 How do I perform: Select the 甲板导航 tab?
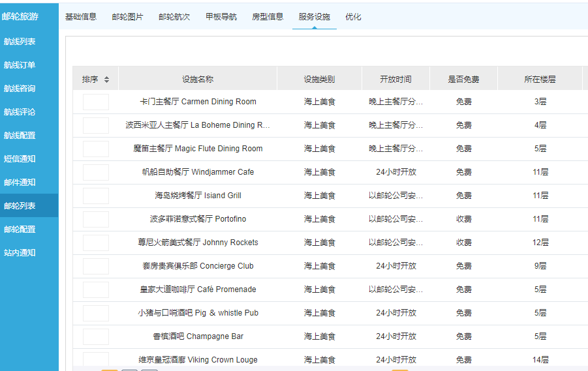221,17
